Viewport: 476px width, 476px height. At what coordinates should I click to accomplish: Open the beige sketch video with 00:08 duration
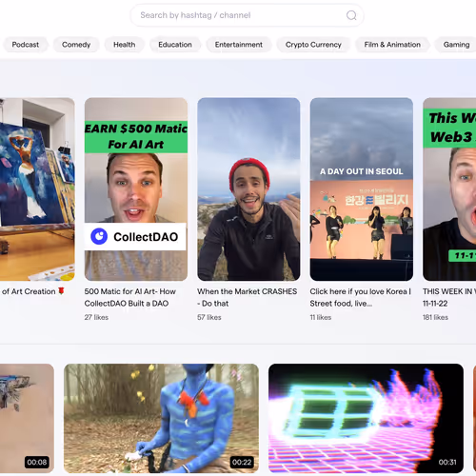(27, 418)
